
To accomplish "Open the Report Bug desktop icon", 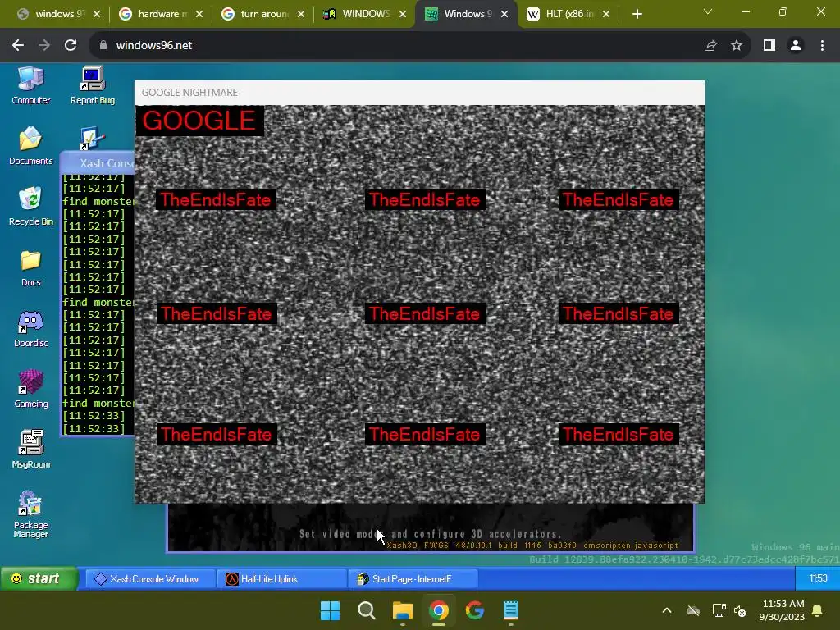I will click(x=92, y=85).
